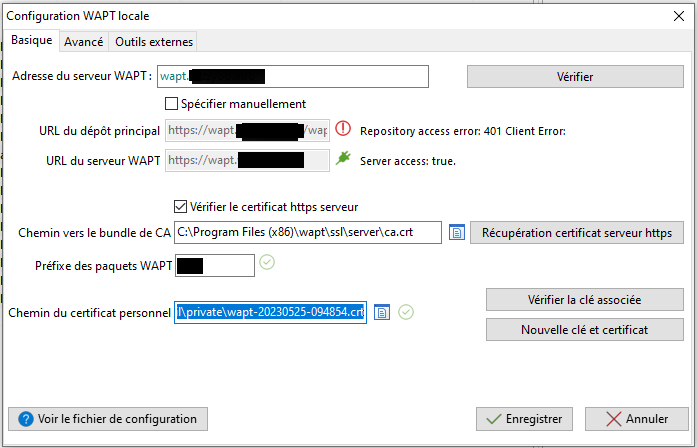The width and height of the screenshot is (697, 448).
Task: Click the green server connection plug icon
Action: pyautogui.click(x=343, y=158)
